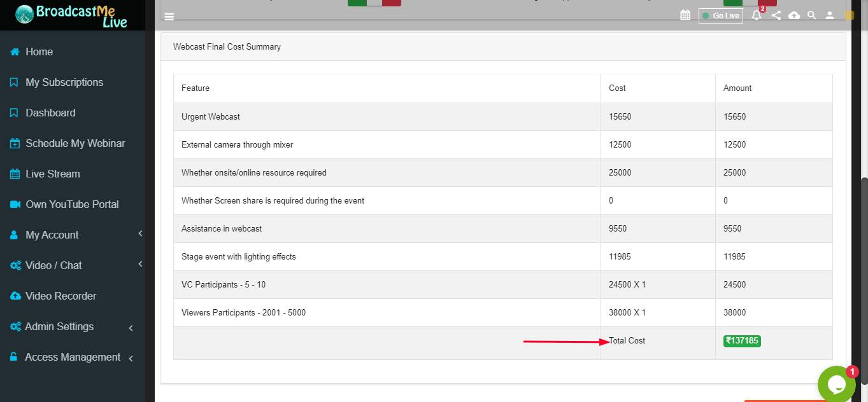Click the Access Management lock icon
Screen dimensions: 868x402
click(13, 357)
